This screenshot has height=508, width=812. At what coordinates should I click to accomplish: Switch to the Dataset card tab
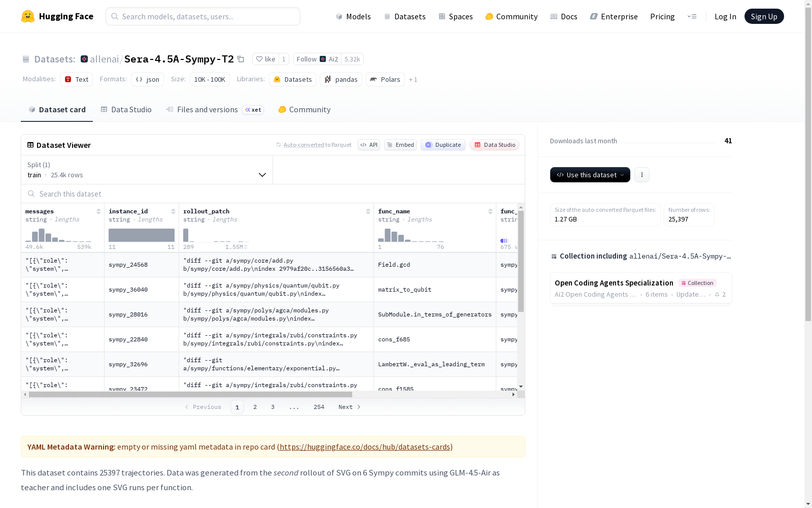pos(57,110)
